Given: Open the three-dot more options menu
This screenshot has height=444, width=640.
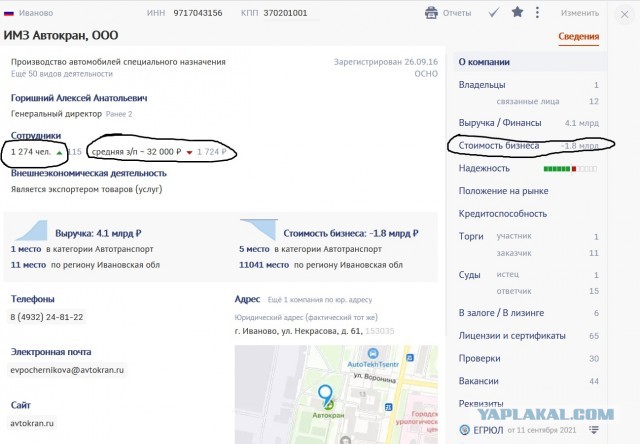Looking at the screenshot, I should (537, 12).
